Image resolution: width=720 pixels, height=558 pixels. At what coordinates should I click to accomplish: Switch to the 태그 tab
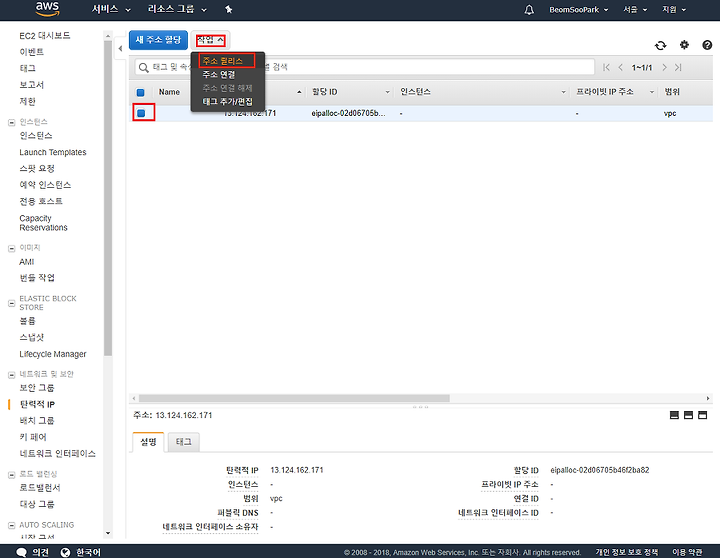(184, 442)
